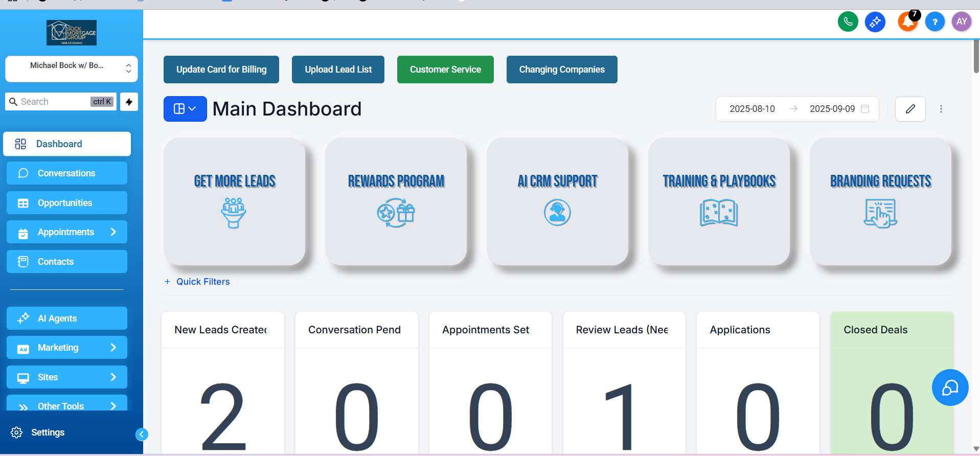980x456 pixels.
Task: Open the three-dot dashboard options menu
Action: (x=941, y=109)
